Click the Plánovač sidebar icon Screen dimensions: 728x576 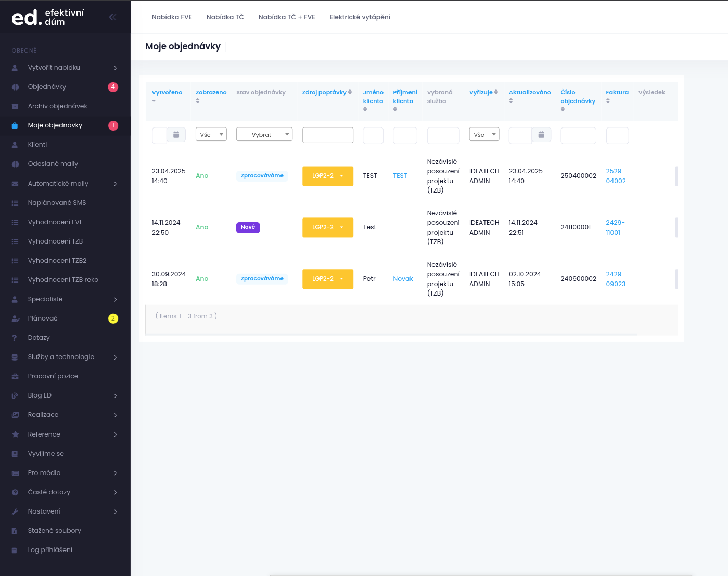[x=15, y=318]
